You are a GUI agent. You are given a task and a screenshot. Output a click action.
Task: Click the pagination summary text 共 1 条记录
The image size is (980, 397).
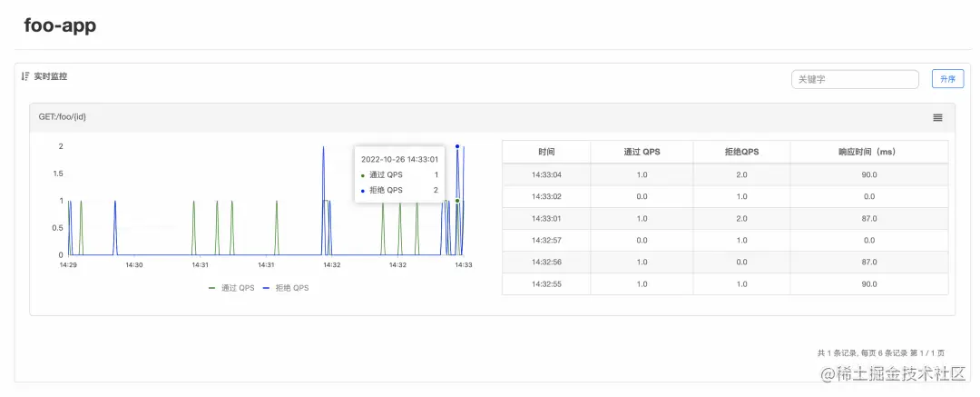[x=839, y=352]
